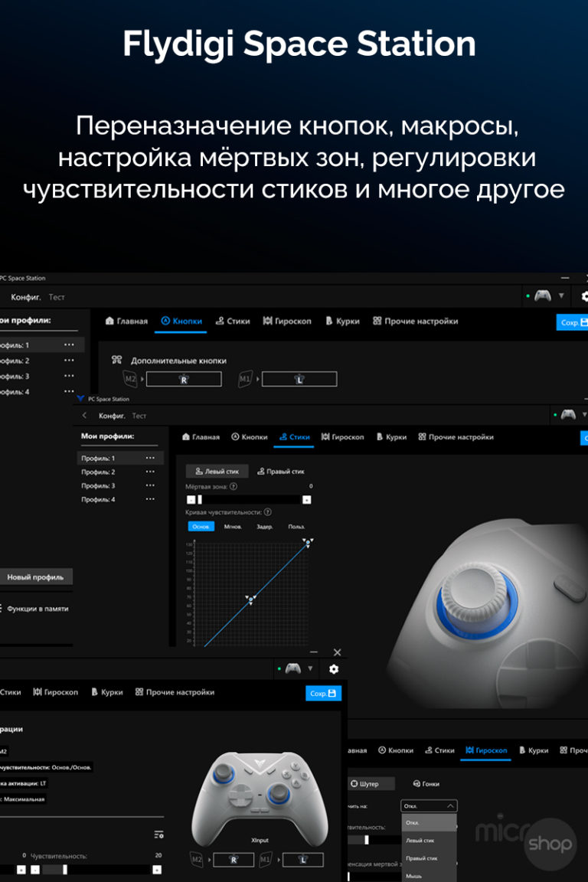Select the Кнопки tab in the top window
This screenshot has height=882, width=588.
click(181, 322)
